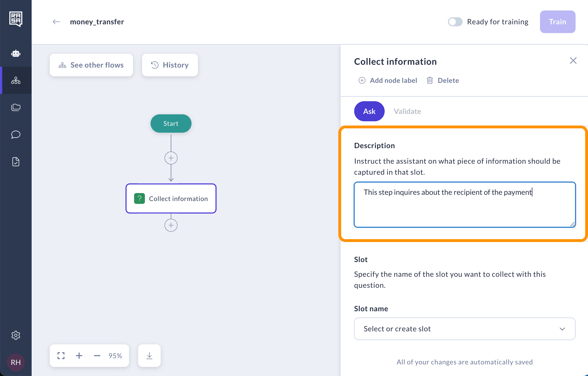Add a step below Collect information node
This screenshot has height=376, width=588.
tap(171, 225)
